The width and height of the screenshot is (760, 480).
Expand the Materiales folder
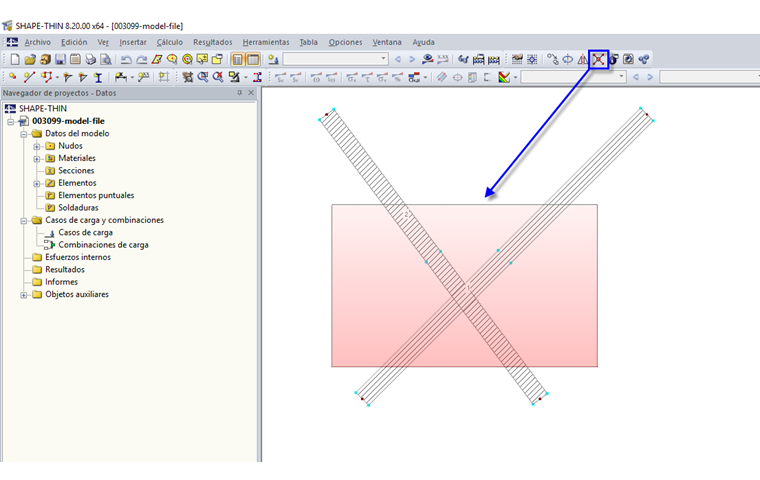pos(37,159)
